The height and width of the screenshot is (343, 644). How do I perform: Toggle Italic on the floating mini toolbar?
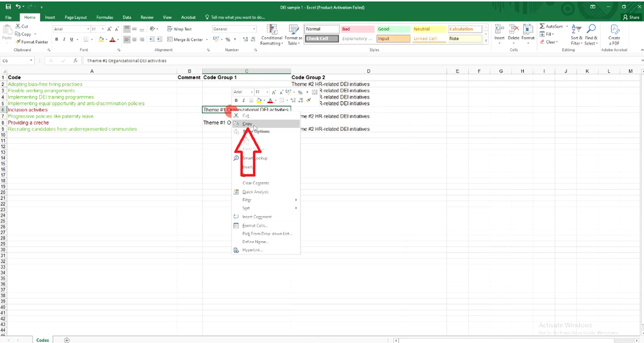point(243,100)
